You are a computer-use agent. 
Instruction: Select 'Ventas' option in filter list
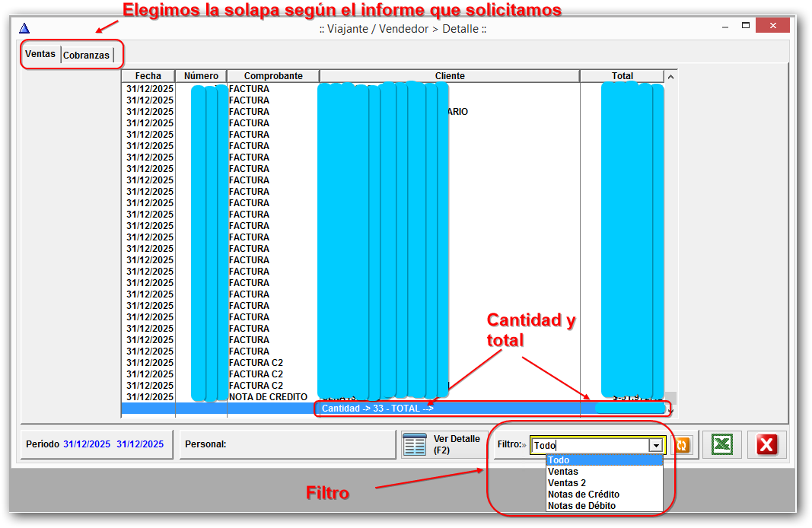[x=563, y=472]
